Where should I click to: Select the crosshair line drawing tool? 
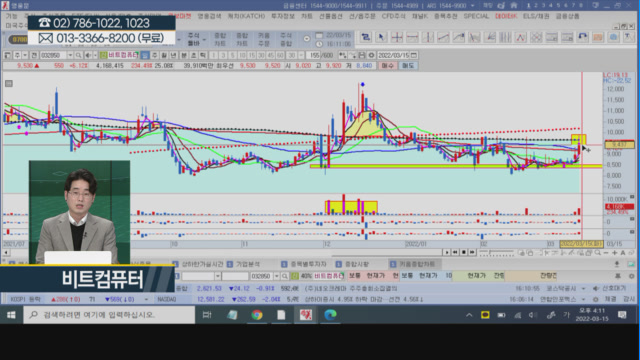click(396, 37)
